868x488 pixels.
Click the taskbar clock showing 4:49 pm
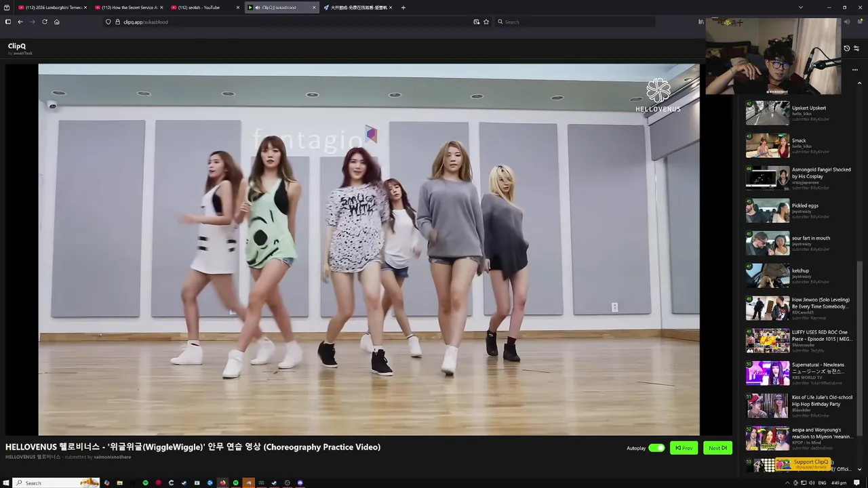click(x=839, y=483)
